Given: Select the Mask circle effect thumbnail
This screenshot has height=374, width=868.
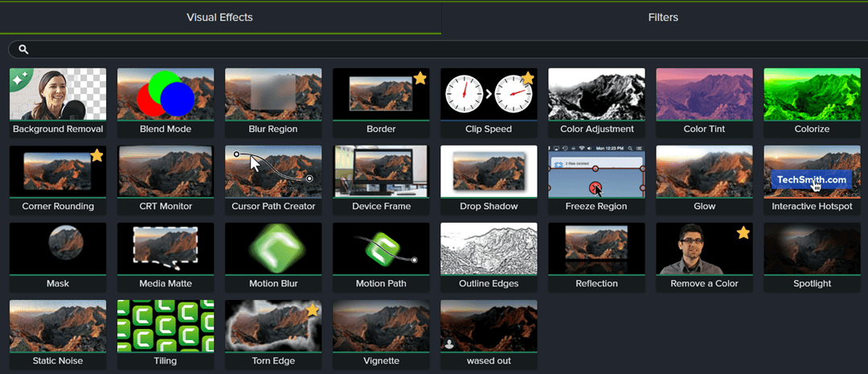Looking at the screenshot, I should pyautogui.click(x=58, y=249).
